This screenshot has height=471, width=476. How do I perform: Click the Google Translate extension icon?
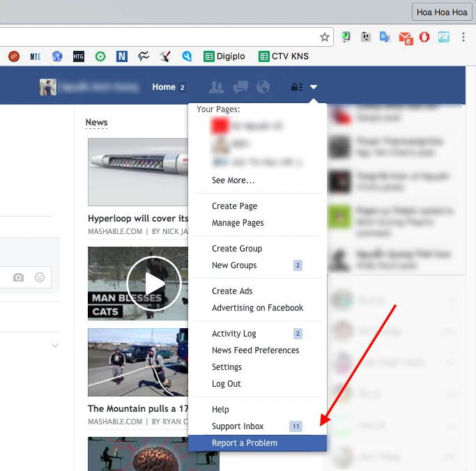coord(385,37)
